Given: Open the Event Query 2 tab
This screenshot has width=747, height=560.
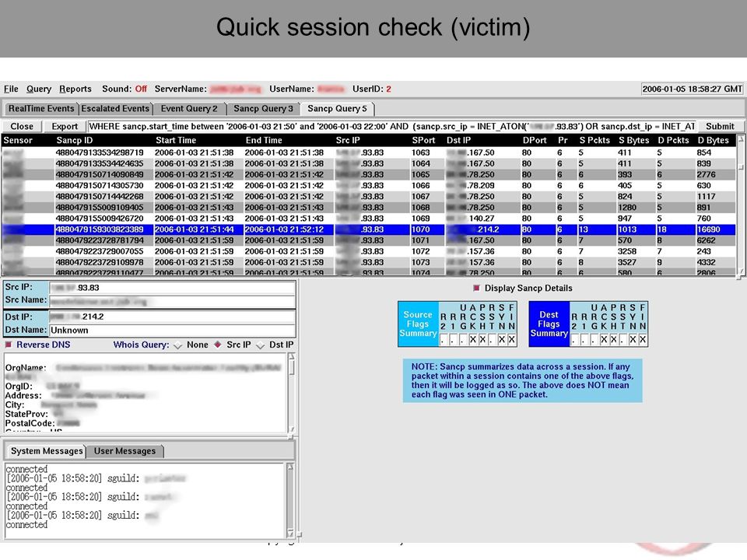Looking at the screenshot, I should point(188,109).
